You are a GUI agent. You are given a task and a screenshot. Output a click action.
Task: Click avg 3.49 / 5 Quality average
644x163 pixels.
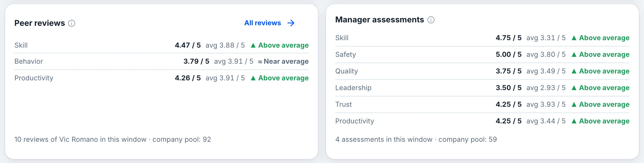(546, 71)
